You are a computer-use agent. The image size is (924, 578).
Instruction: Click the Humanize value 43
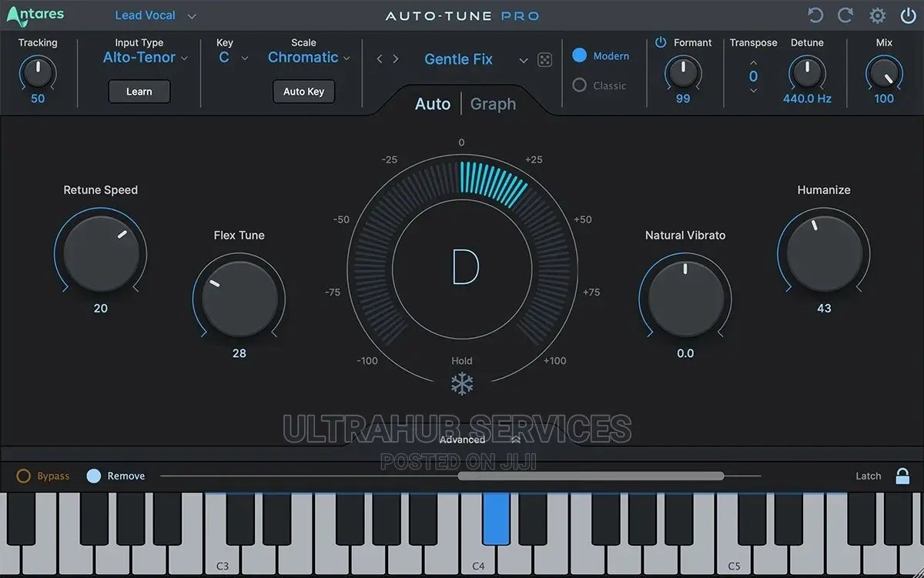(824, 309)
